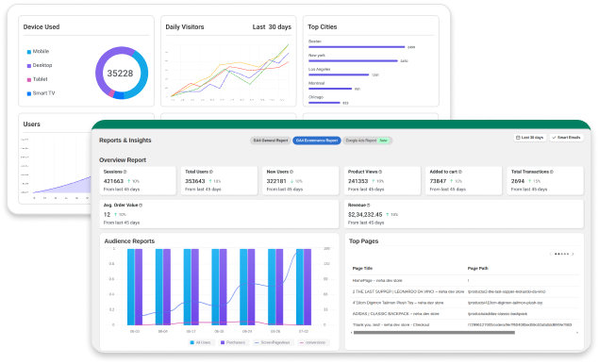599x364 pixels.
Task: Click the info icon beside Avg. Order Value
Action: click(141, 206)
